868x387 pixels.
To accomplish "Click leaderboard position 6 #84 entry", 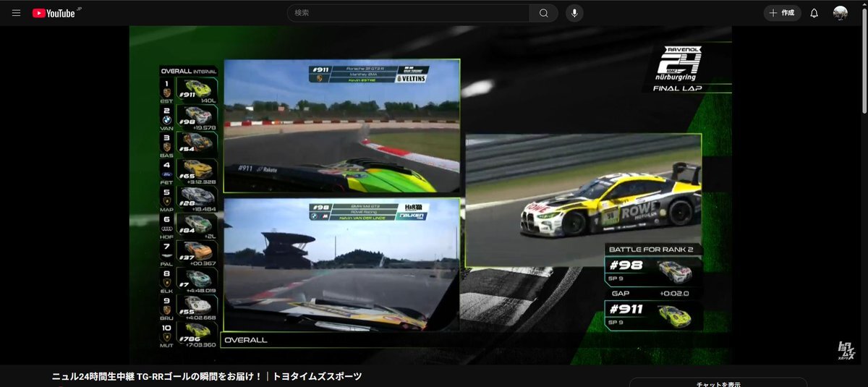I will 188,226.
